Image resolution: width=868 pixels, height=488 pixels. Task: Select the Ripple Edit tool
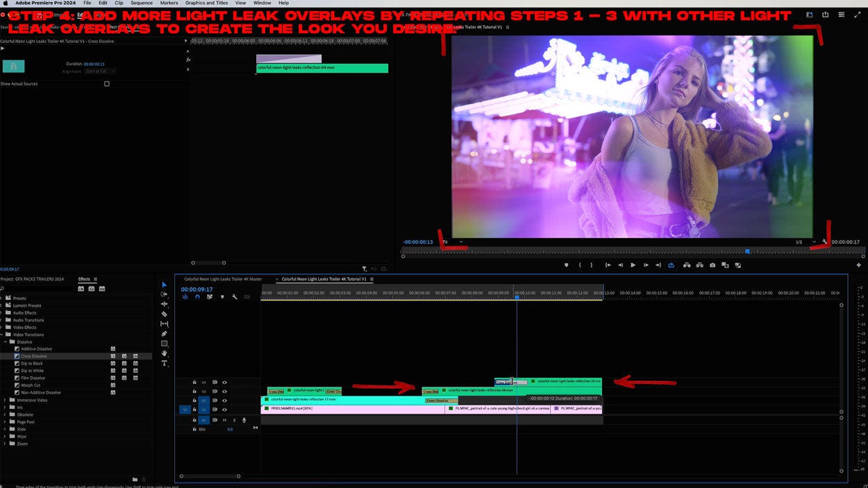coord(164,304)
